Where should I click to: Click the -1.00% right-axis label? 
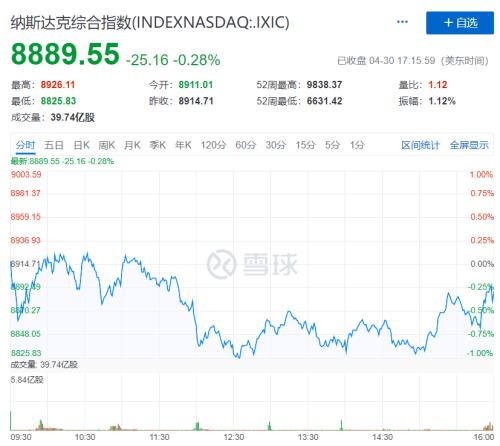click(479, 353)
